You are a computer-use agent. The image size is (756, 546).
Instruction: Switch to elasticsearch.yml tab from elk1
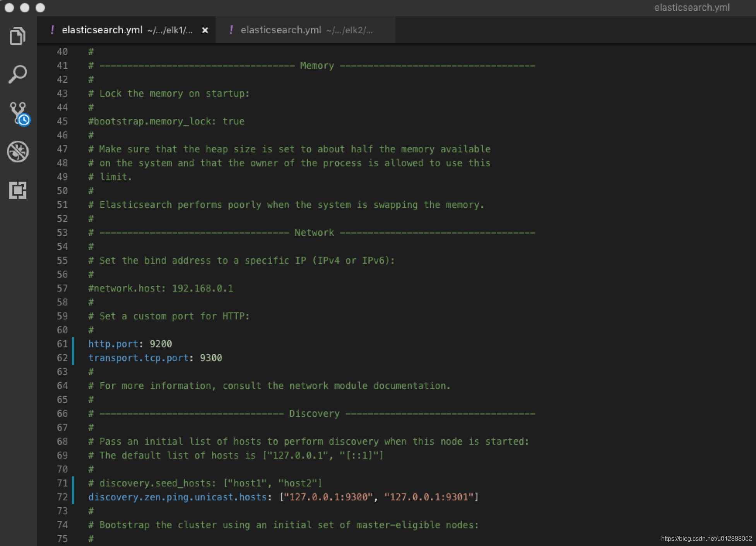pyautogui.click(x=127, y=30)
